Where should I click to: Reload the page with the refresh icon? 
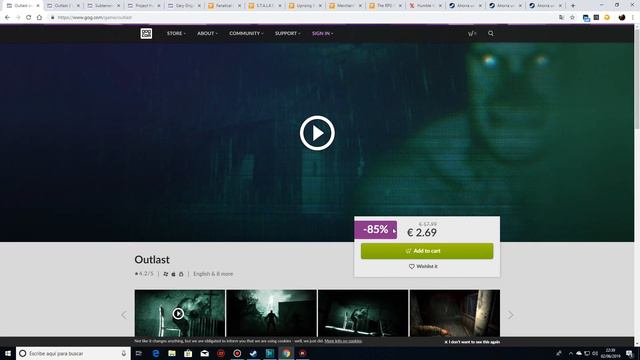coord(29,18)
